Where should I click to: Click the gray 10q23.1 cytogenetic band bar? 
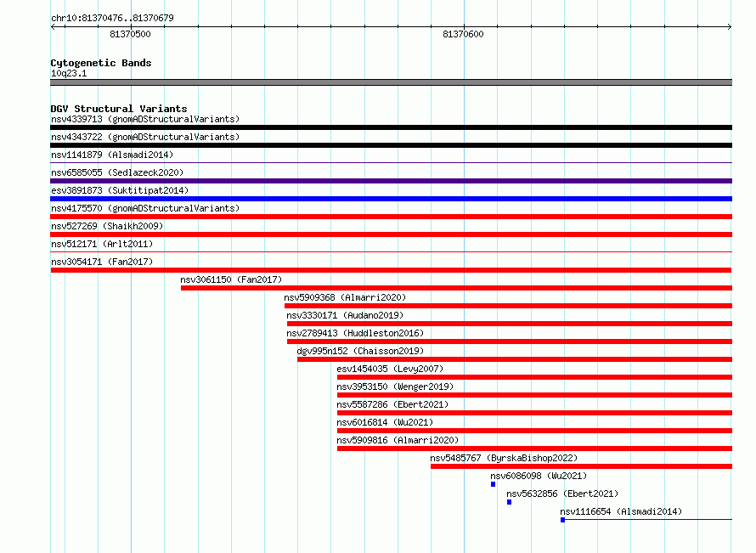coord(391,82)
